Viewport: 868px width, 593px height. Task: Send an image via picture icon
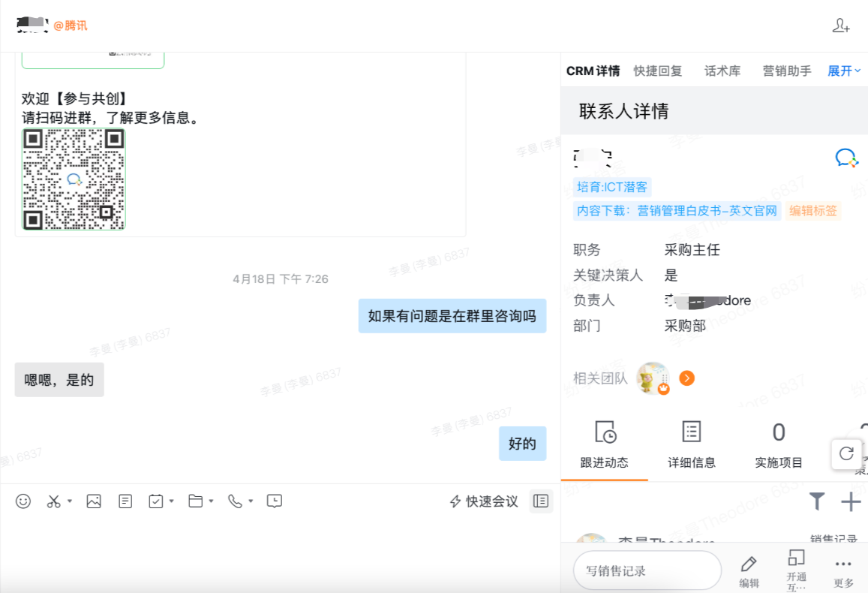(x=94, y=501)
